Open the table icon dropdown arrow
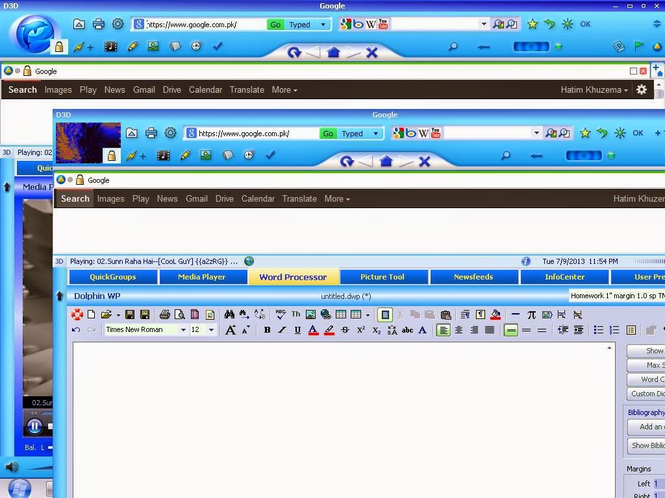This screenshot has width=665, height=498. click(x=368, y=315)
